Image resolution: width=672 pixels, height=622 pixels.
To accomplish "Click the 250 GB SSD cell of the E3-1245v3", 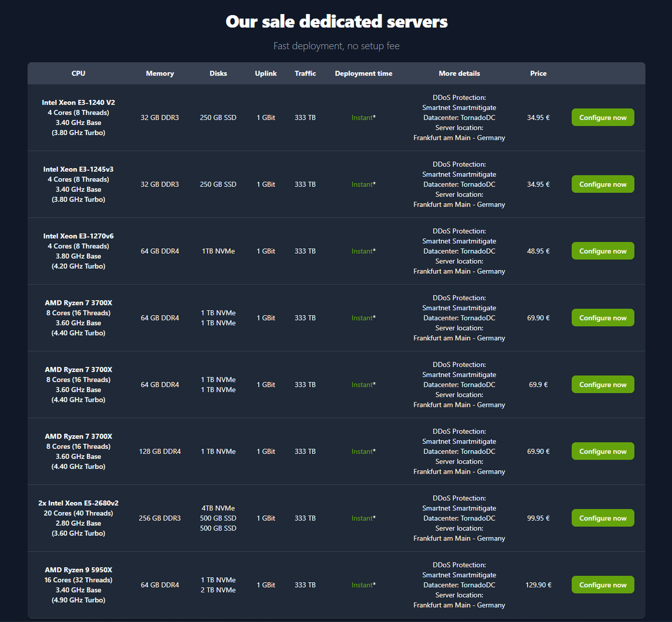I will [x=218, y=184].
